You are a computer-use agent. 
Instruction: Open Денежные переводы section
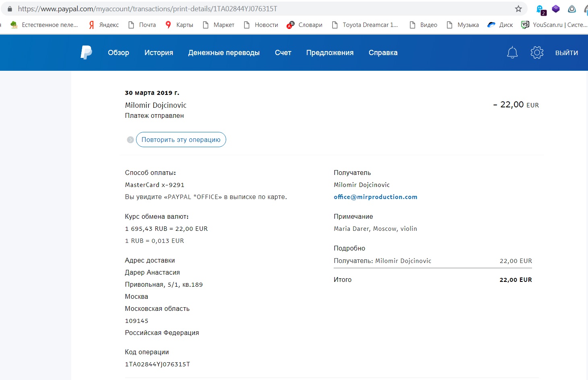pos(224,53)
